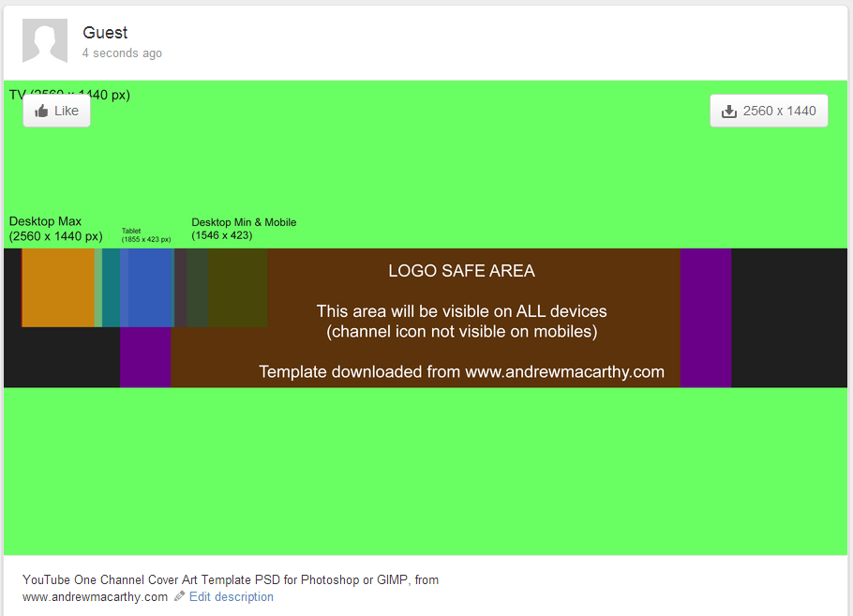Click the 'Template downloaded from www.andrewmacarthy.com' text
Screen dimensions: 853x616
[462, 371]
